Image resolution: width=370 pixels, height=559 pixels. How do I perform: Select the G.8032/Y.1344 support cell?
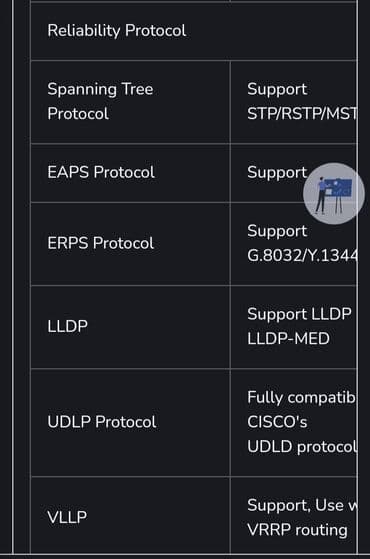pos(294,244)
